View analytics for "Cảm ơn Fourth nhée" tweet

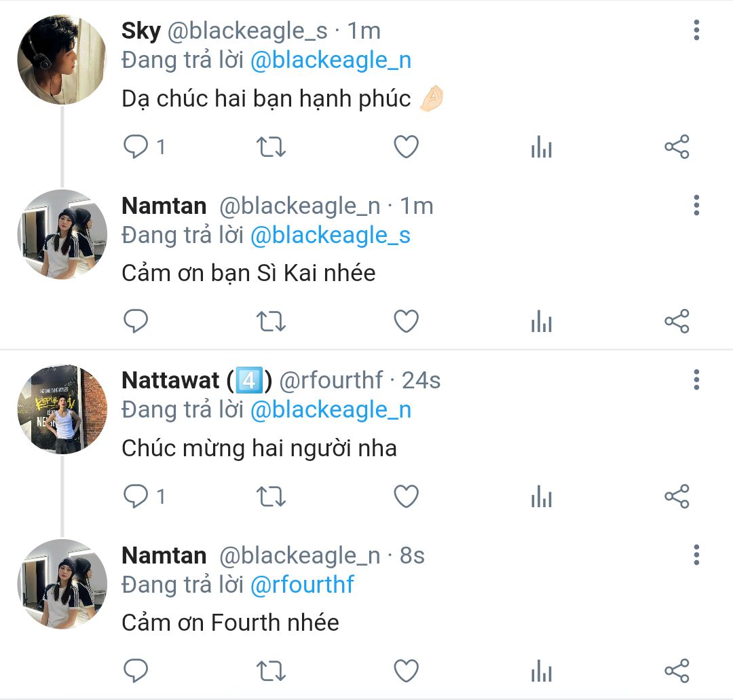(x=541, y=671)
